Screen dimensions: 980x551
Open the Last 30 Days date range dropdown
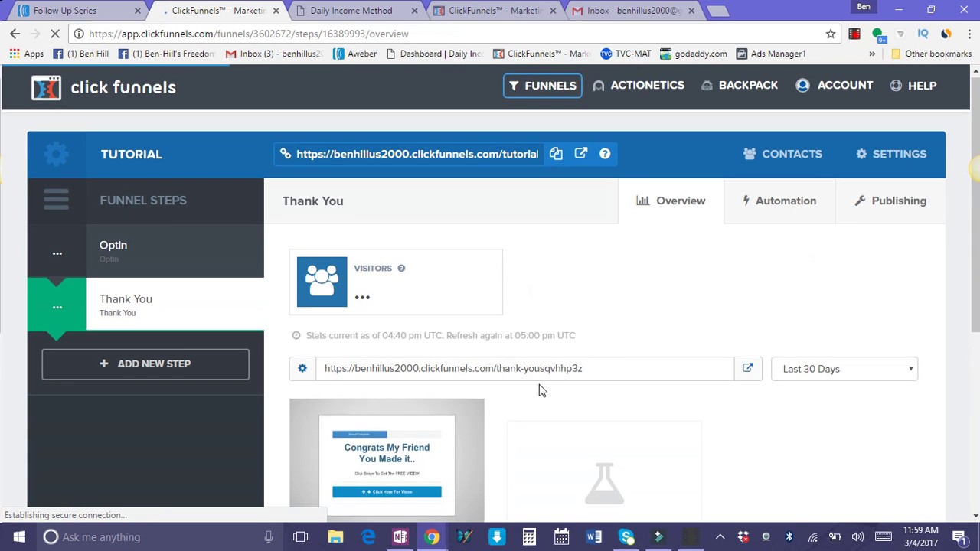point(844,369)
